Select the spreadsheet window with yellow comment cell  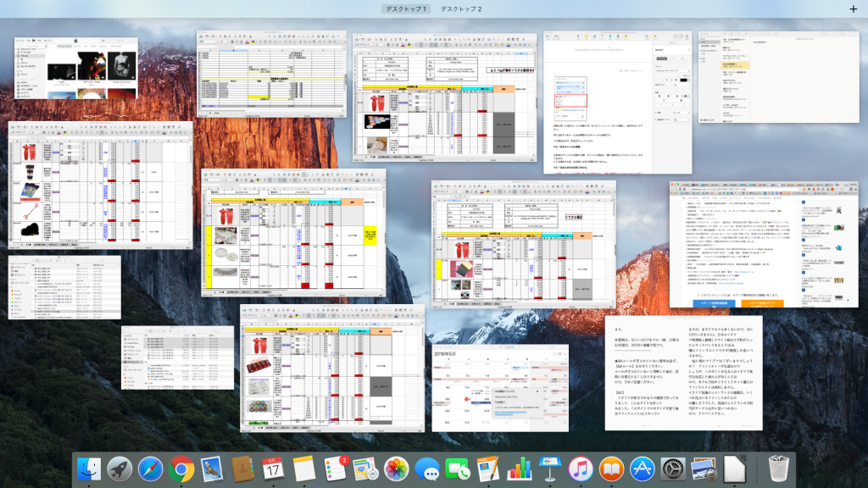click(x=293, y=232)
